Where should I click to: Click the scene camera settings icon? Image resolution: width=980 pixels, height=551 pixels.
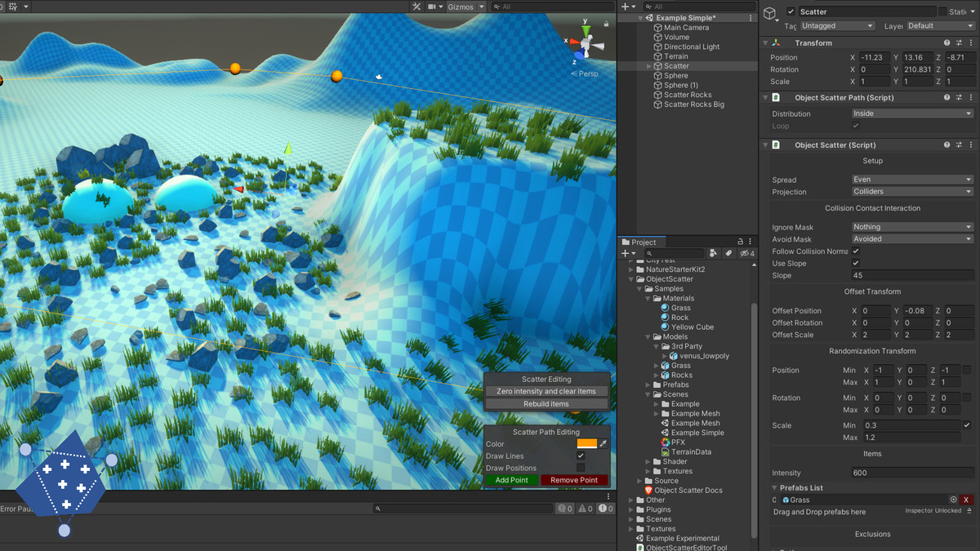(434, 7)
